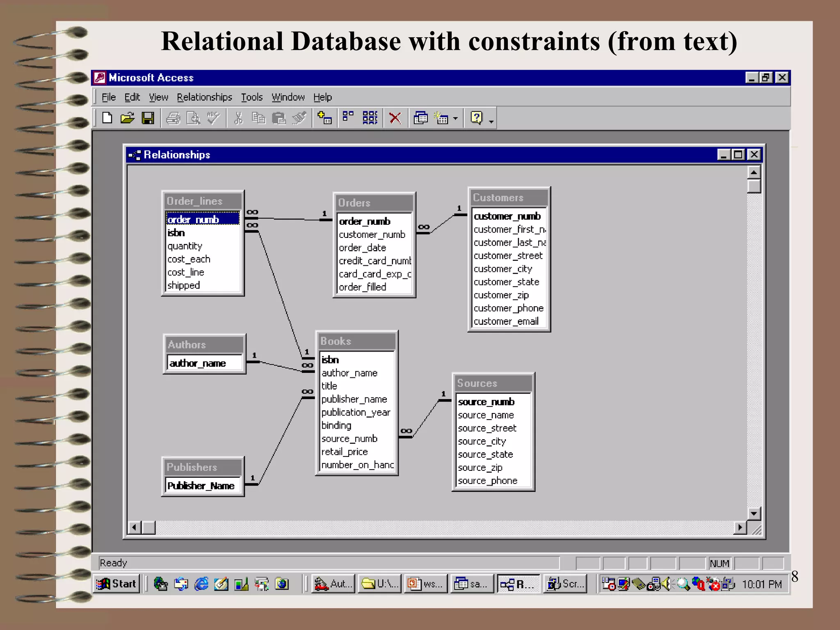840x630 pixels.
Task: Click the Open folder toolbar icon
Action: coord(127,119)
